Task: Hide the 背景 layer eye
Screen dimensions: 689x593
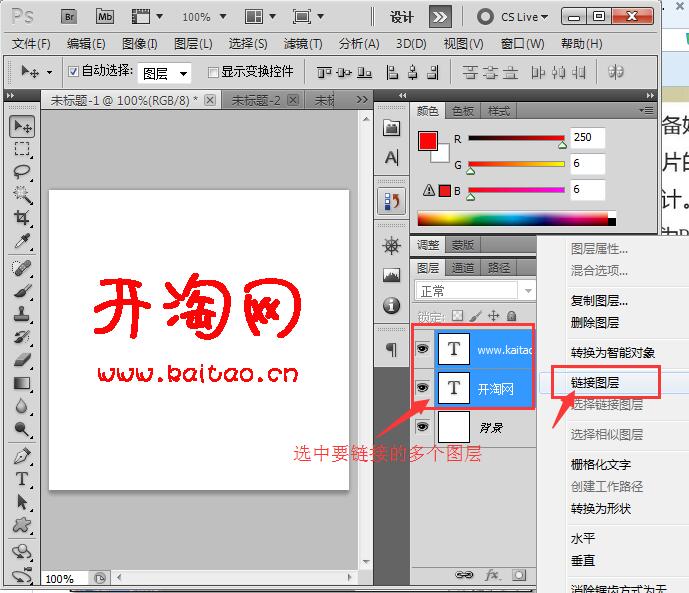Action: pos(423,427)
